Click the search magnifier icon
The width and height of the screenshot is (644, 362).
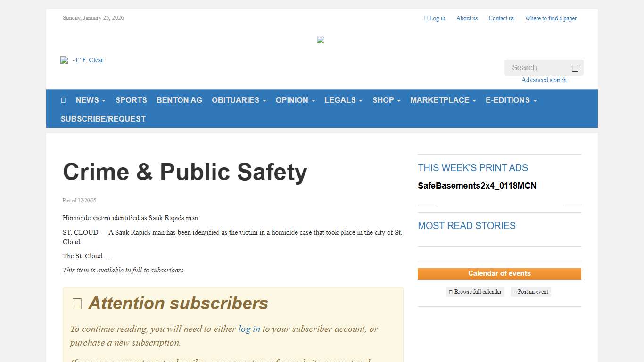[575, 67]
